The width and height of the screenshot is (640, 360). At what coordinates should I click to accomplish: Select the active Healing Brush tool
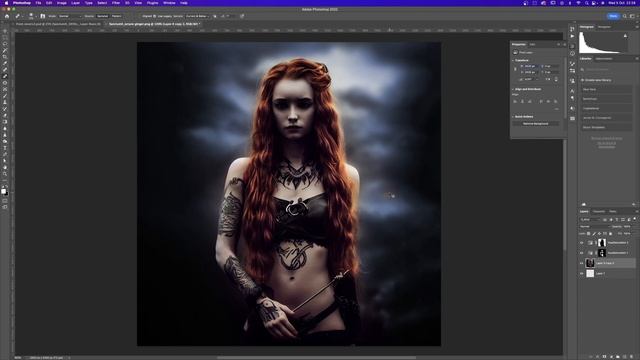pos(5,76)
